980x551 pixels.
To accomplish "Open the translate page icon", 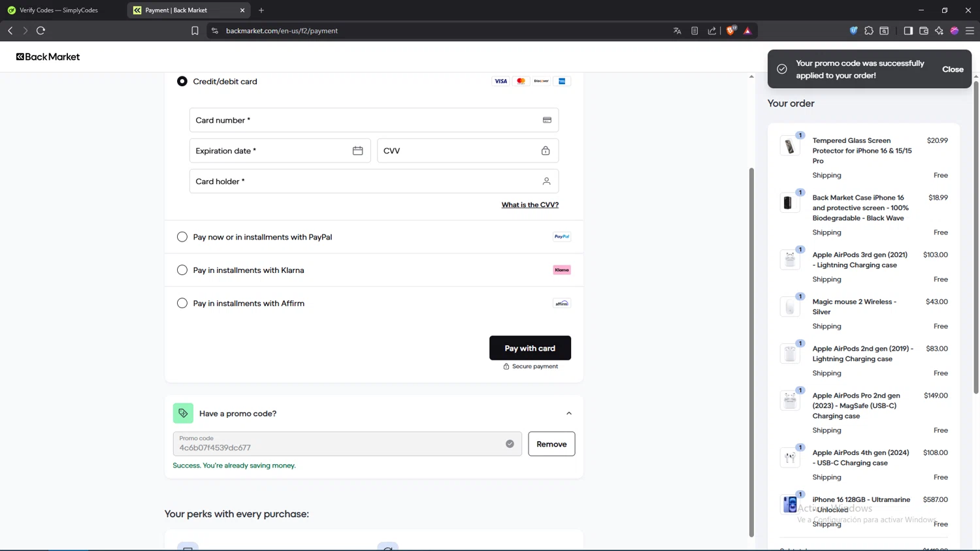I will 677,31.
